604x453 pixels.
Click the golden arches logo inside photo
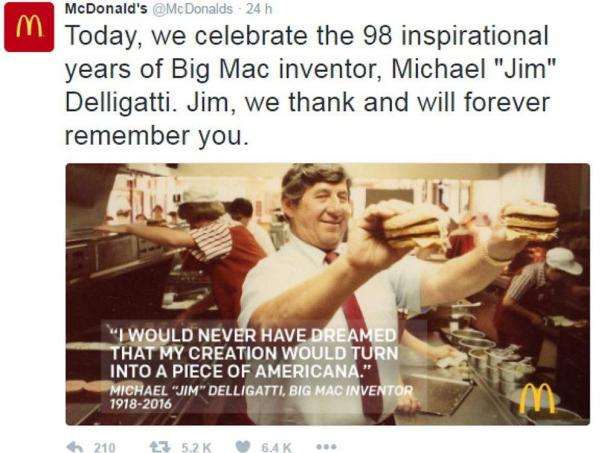(537, 399)
